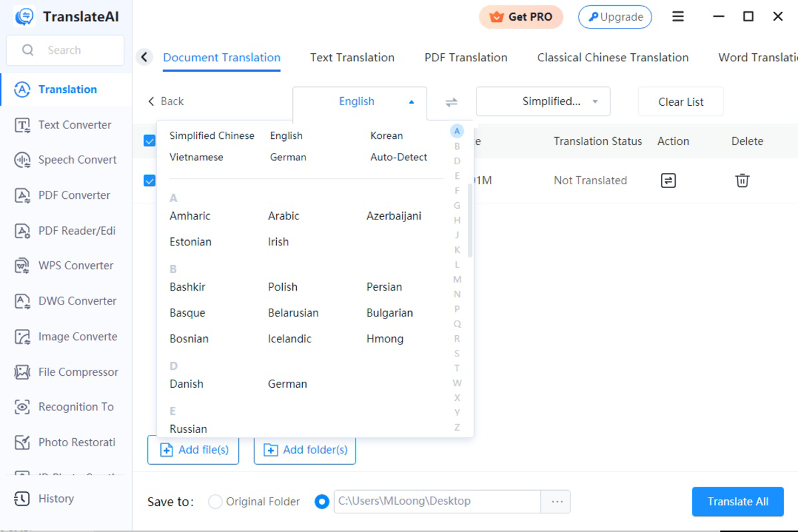Select the custom save path radio button
Image resolution: width=798 pixels, height=532 pixels.
[x=321, y=501]
